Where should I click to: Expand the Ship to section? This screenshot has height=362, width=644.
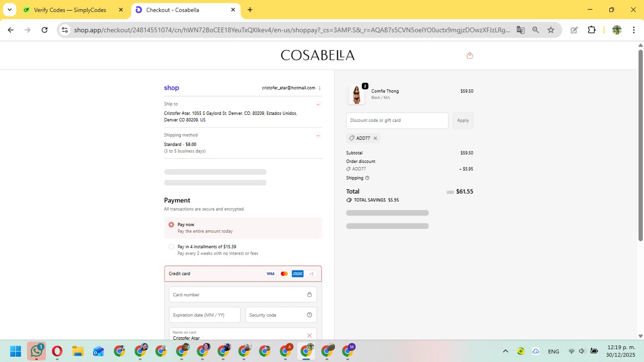(318, 104)
